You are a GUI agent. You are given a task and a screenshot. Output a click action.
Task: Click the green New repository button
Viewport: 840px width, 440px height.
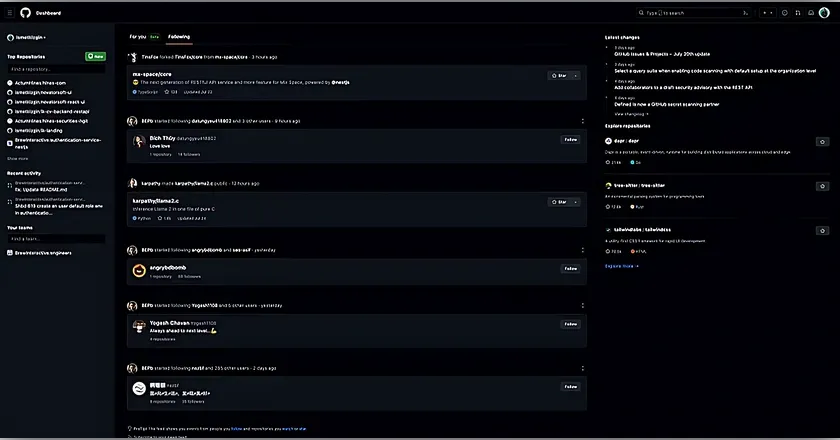point(95,57)
